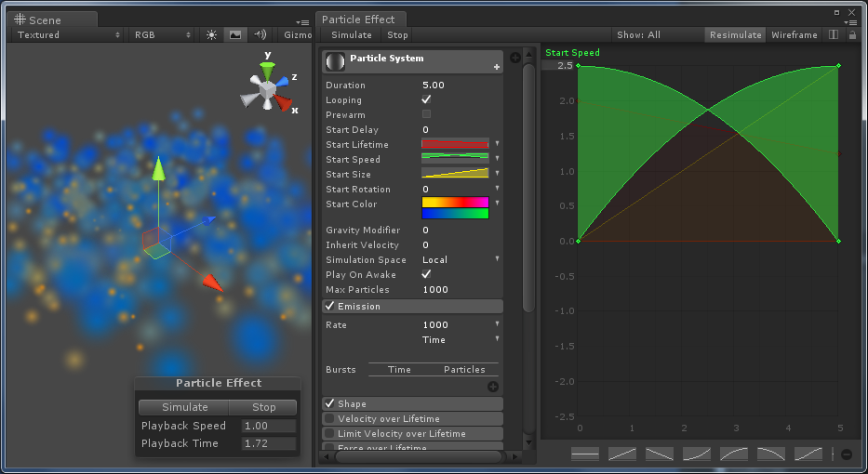Toggle curve editor split view icon
The width and height of the screenshot is (868, 474).
pos(834,34)
